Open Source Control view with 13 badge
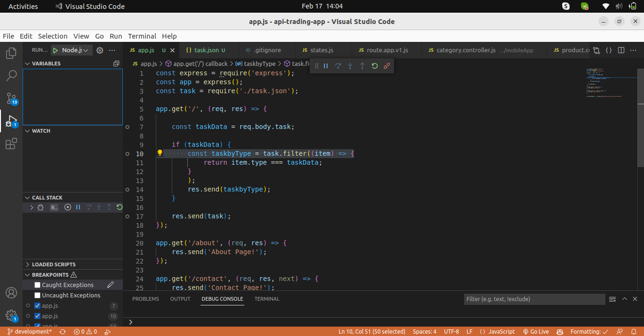Viewport: 644px width, 336px height. pos(11,98)
